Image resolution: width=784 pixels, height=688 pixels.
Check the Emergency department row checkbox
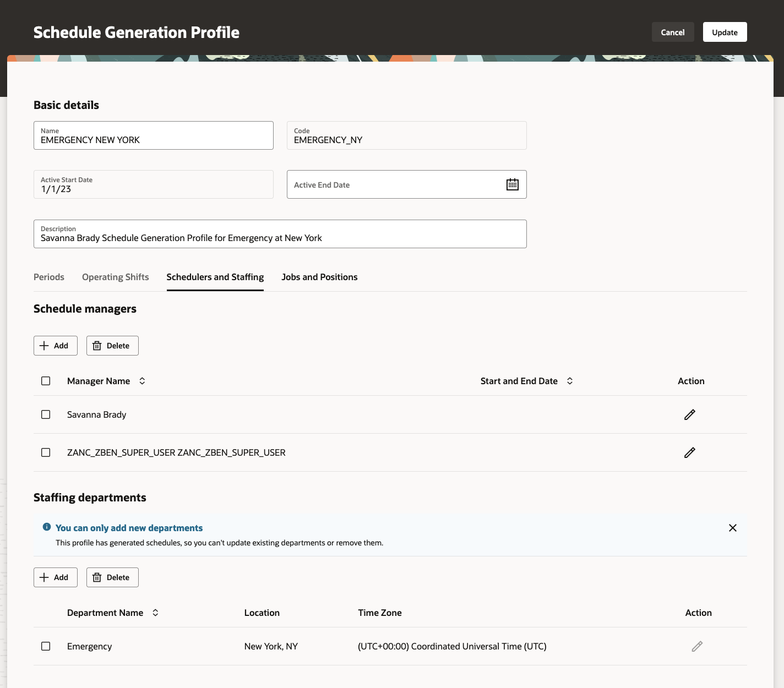click(x=46, y=646)
